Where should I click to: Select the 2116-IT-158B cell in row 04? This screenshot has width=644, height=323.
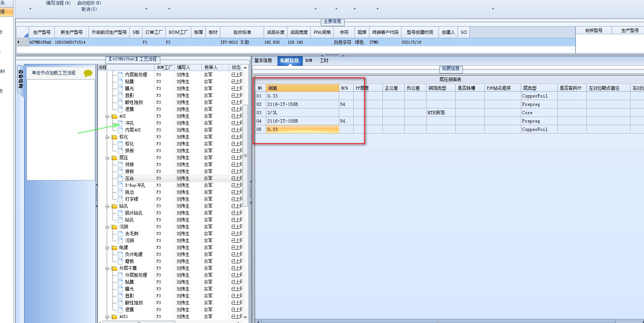[302, 121]
